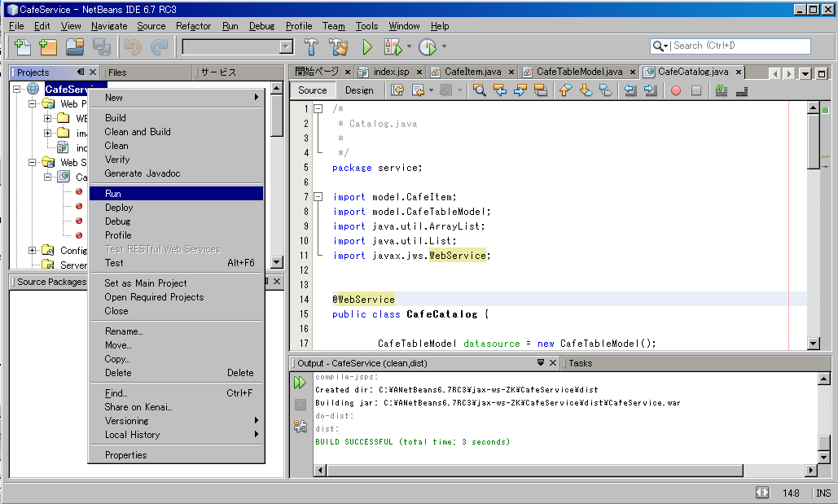The image size is (838, 504).
Task: Click Previous Bookmark editor icon
Action: (565, 90)
